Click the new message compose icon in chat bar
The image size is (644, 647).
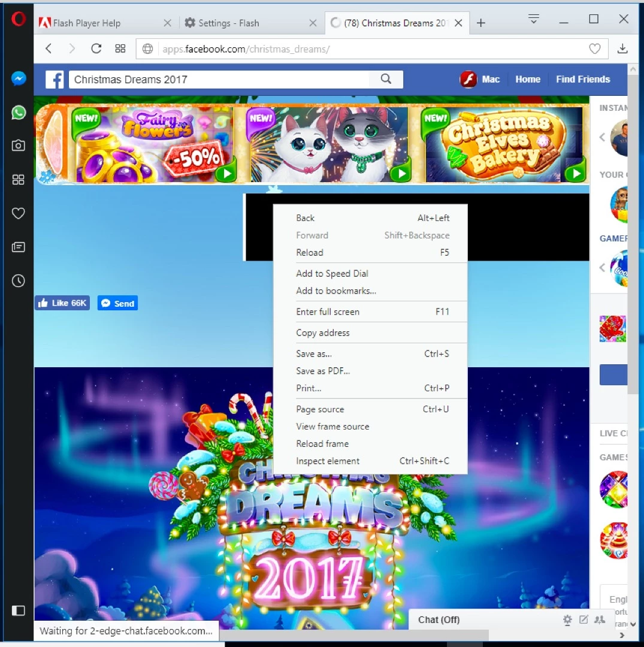pos(583,619)
